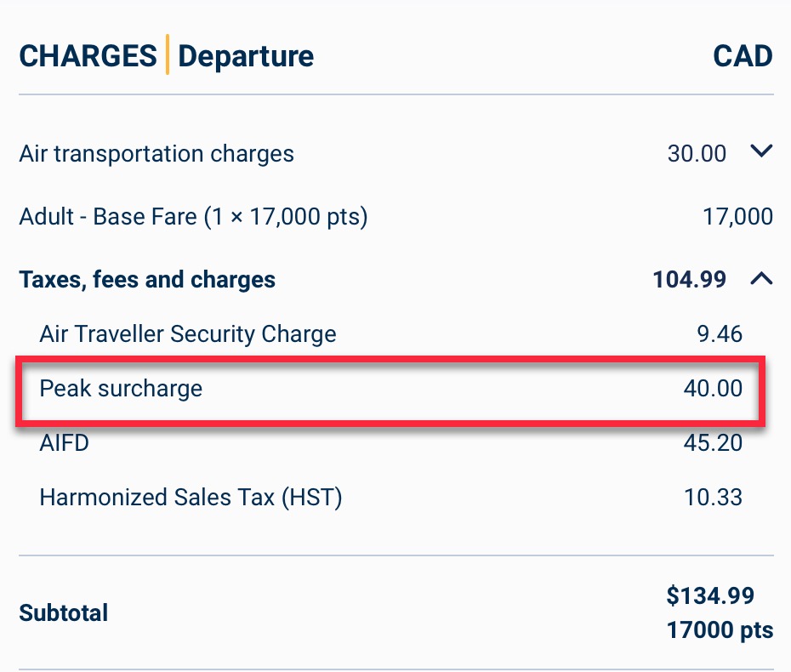Click the Air transportation charges label
Screen dimensions: 791x672
tap(156, 154)
